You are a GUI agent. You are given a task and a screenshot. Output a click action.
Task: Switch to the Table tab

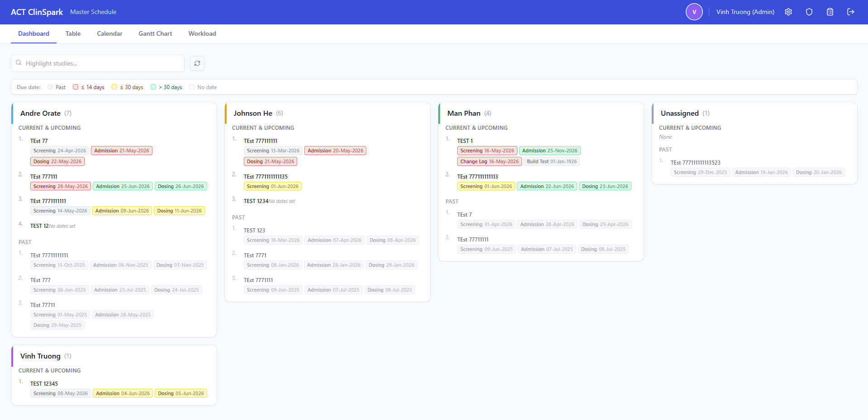coord(73,33)
